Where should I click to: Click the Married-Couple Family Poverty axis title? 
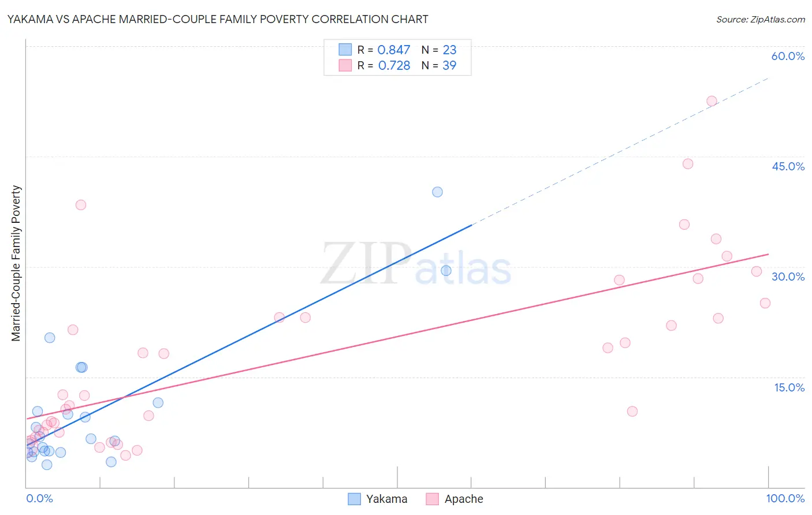16,263
